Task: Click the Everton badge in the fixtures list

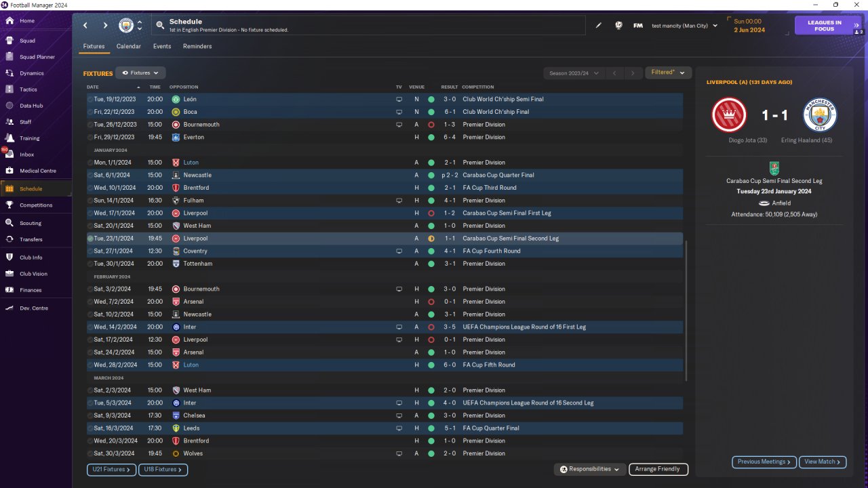Action: tap(176, 138)
